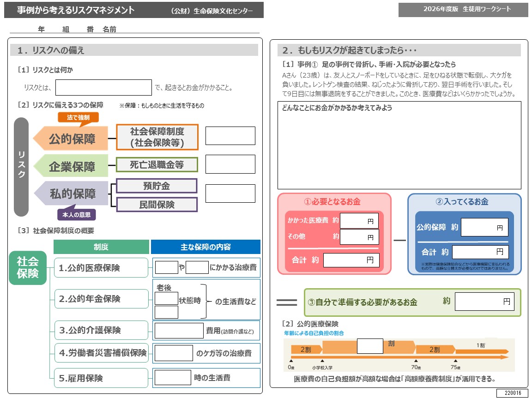The width and height of the screenshot is (532, 399).
Task: Select the 民間保険 box
Action: coord(157,205)
